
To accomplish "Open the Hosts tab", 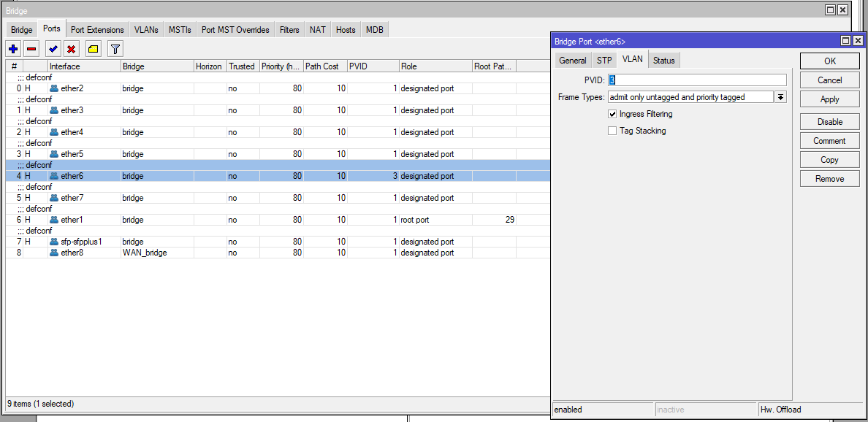I will [x=346, y=30].
